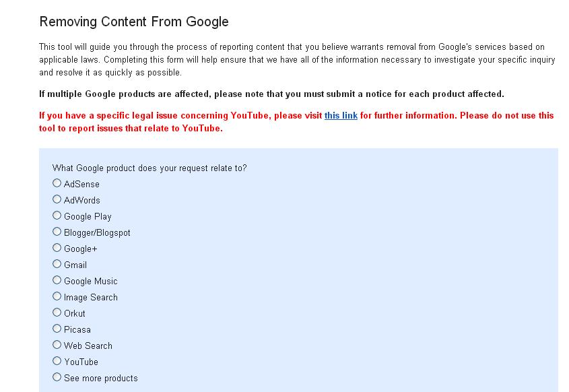The height and width of the screenshot is (392, 569).
Task: Open "this link" for YouTube legal issues
Action: click(x=341, y=116)
